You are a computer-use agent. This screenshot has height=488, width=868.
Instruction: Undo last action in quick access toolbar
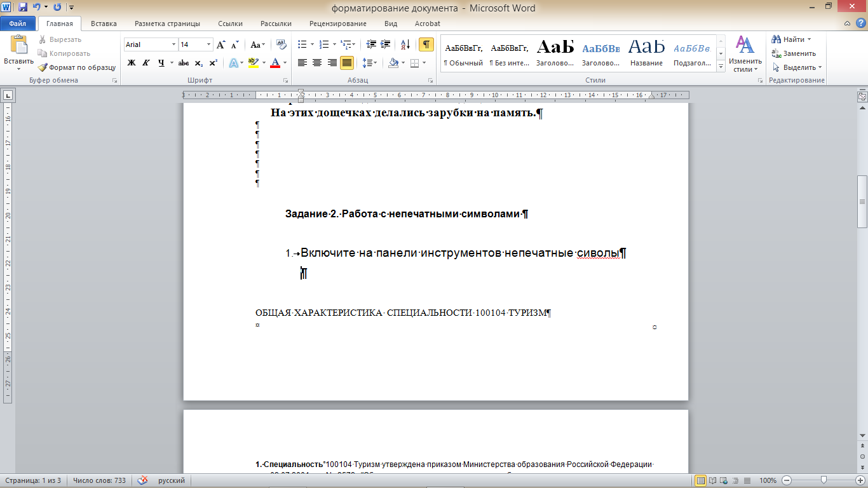pyautogui.click(x=36, y=8)
